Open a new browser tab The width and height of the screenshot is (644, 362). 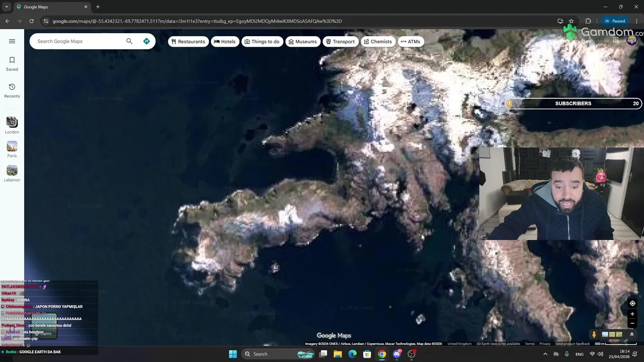click(x=98, y=7)
